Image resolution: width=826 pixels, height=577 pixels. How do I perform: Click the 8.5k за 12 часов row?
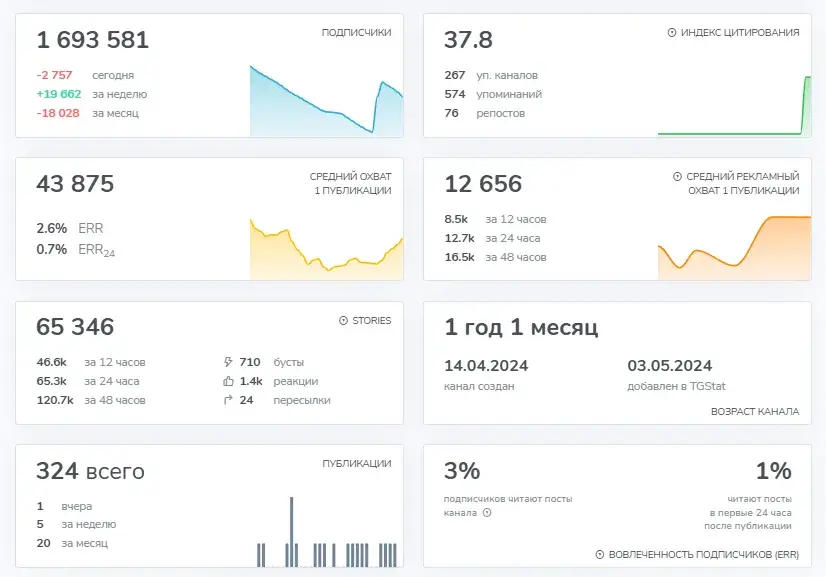[x=495, y=219]
